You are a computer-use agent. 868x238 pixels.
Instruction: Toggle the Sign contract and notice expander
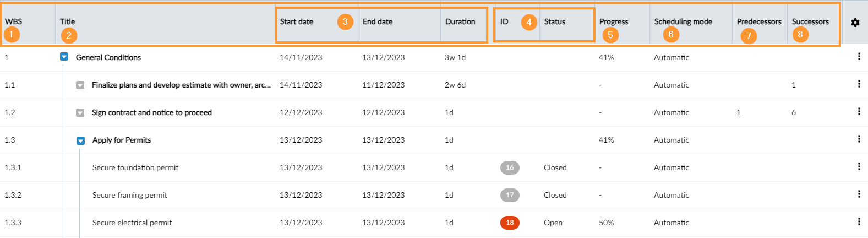[x=80, y=113]
